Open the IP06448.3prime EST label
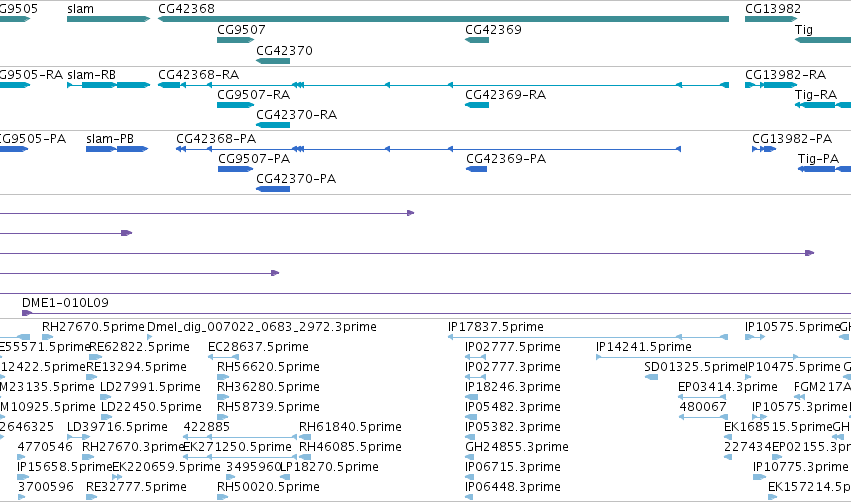The image size is (851, 502). point(513,488)
